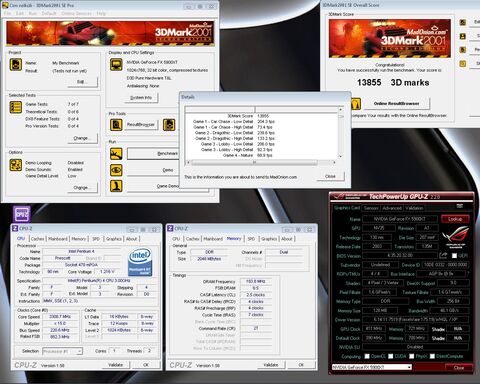Click the third icon in Overall Score side column
This screenshot has height=384, width=480.
463,50
